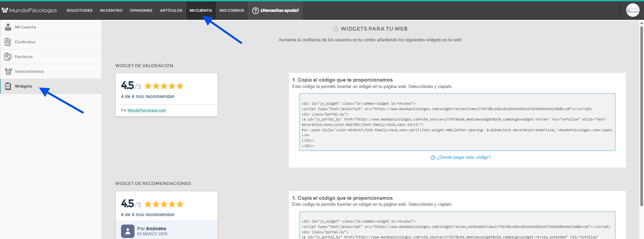Open the Opiniones section

click(141, 11)
